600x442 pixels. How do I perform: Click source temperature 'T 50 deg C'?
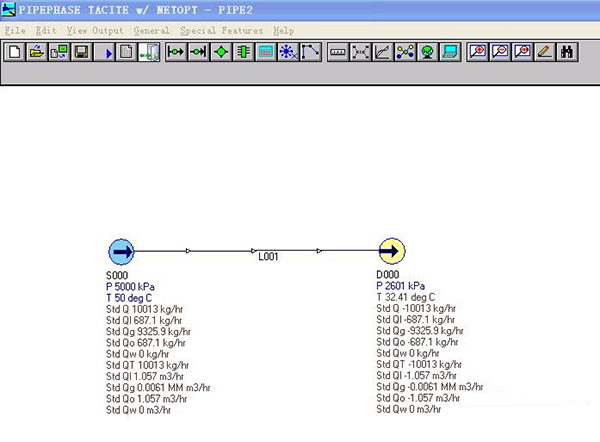pos(129,298)
